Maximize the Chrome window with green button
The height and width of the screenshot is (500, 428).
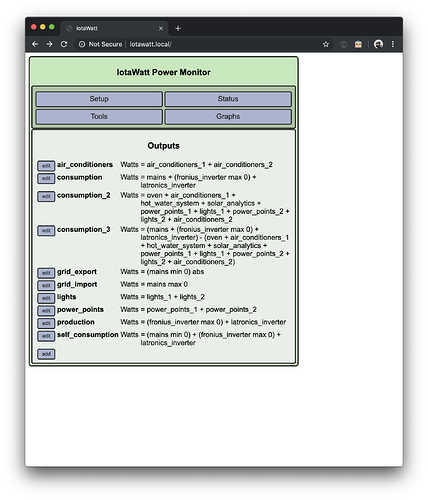coord(52,27)
